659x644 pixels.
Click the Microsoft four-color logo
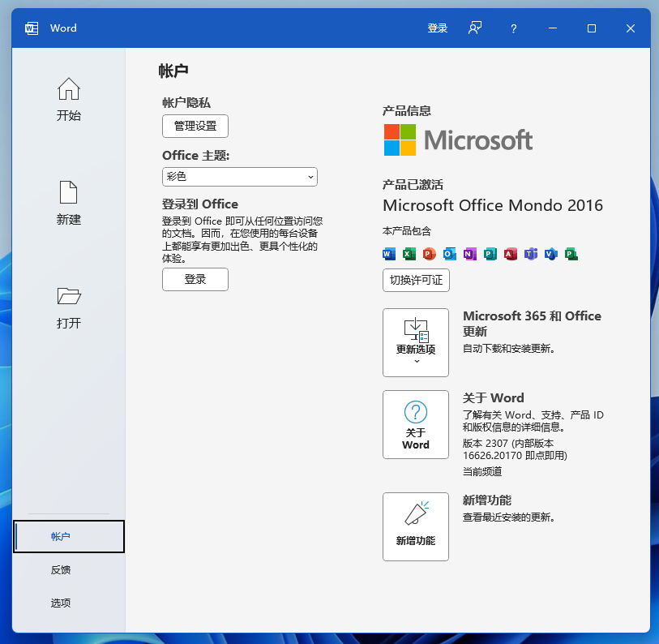click(400, 140)
